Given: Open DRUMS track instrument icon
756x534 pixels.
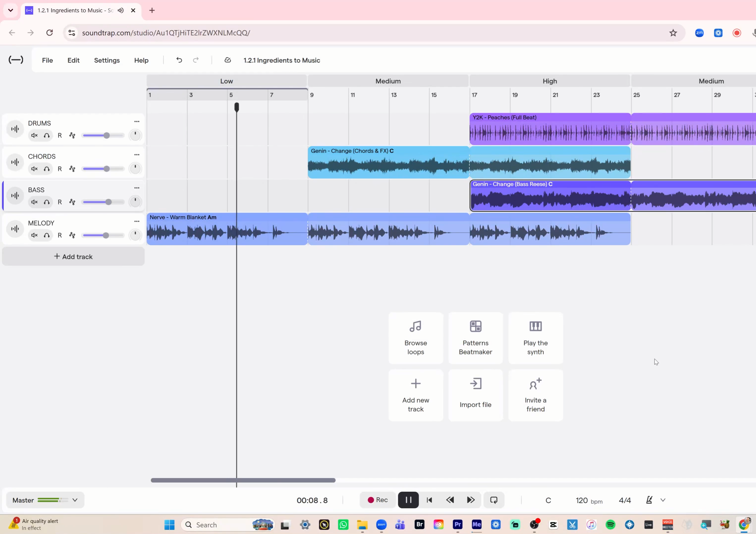Looking at the screenshot, I should 15,129.
